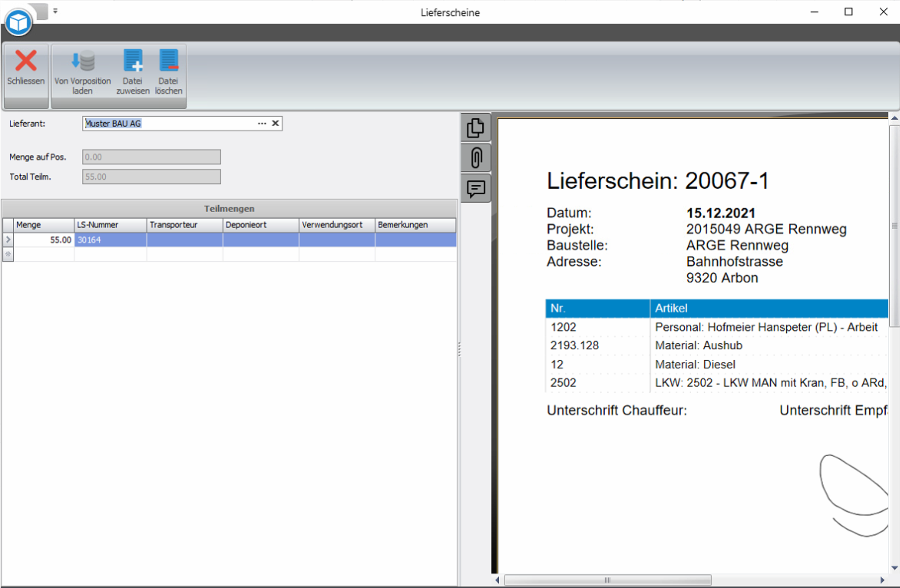This screenshot has width=900, height=588.
Task: Click Unterschrift Chauffeur: label in preview
Action: pos(617,410)
